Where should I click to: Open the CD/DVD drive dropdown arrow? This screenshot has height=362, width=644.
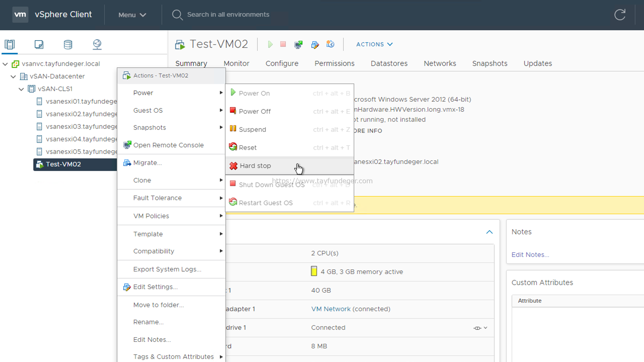pyautogui.click(x=486, y=328)
